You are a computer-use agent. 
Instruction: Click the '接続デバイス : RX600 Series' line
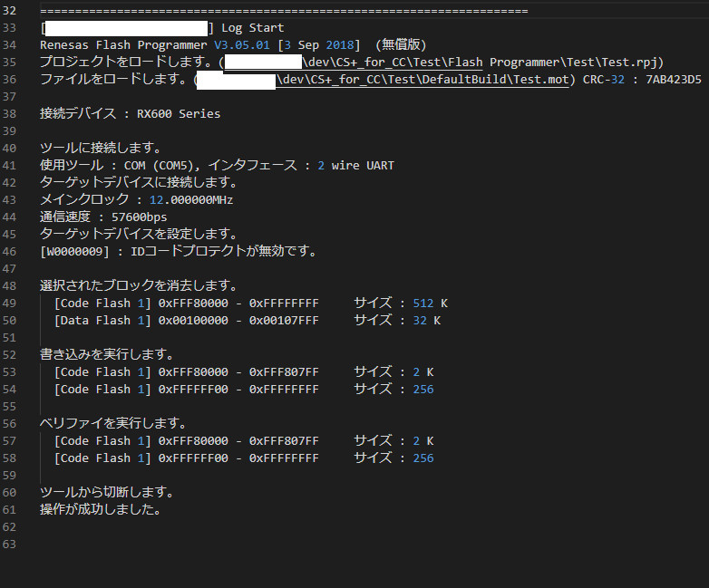(131, 114)
